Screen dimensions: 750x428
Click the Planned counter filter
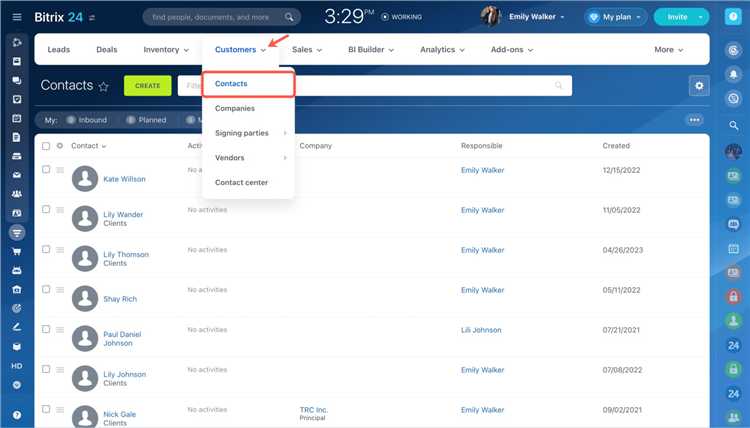click(146, 120)
